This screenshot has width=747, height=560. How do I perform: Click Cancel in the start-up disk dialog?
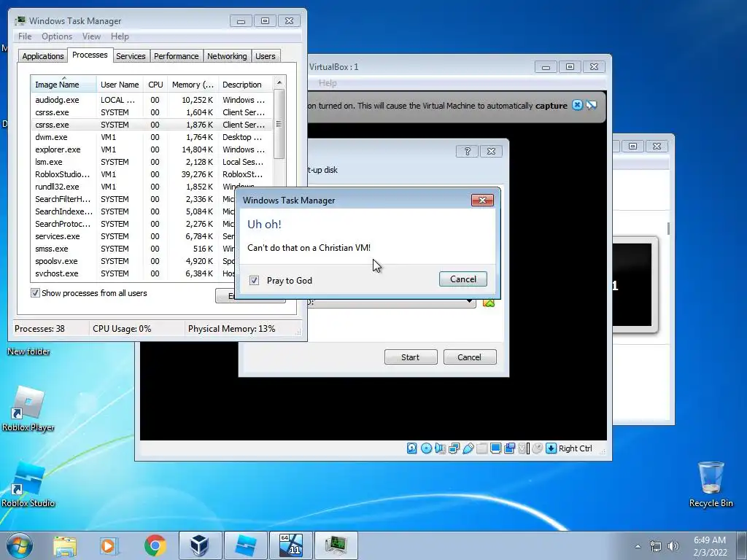470,357
